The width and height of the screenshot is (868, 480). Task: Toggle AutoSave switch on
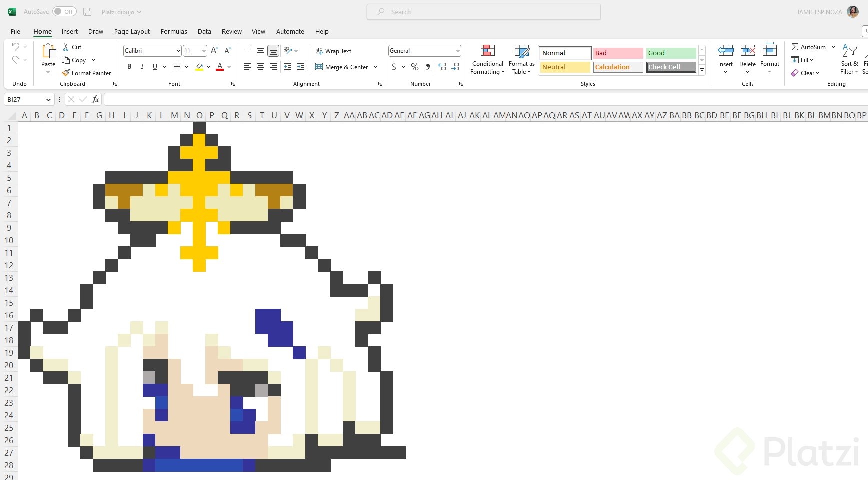pyautogui.click(x=64, y=12)
